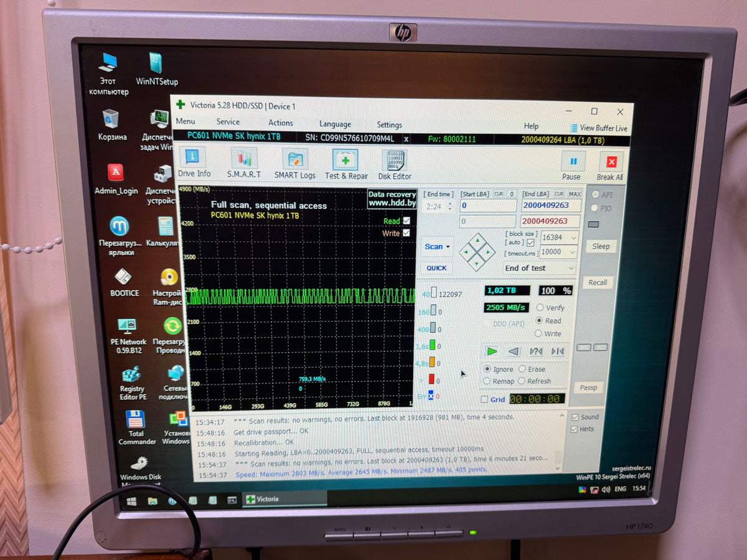
Task: Toggle the Grid checkbox
Action: tap(485, 399)
